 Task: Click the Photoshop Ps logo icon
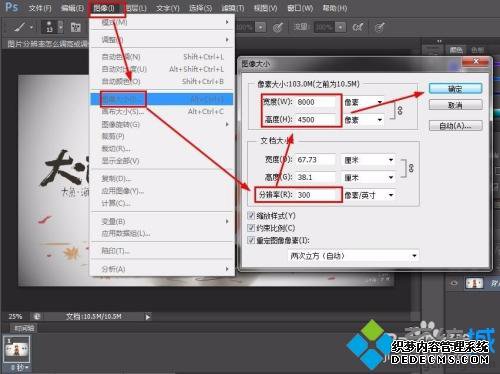(x=12, y=7)
